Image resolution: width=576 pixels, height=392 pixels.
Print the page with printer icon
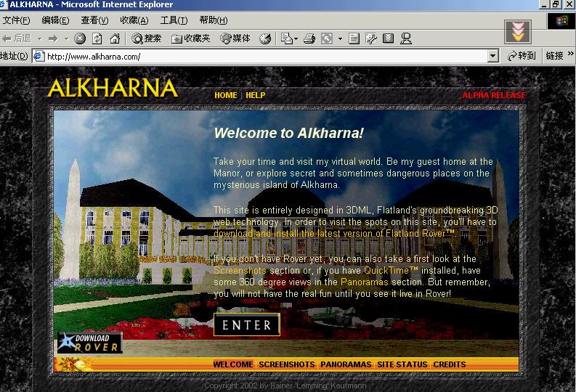click(x=309, y=38)
